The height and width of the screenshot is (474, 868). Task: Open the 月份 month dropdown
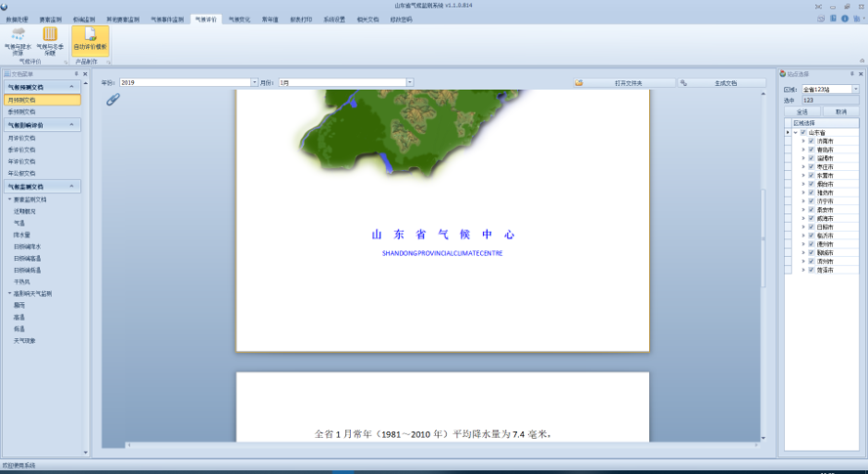coord(410,83)
